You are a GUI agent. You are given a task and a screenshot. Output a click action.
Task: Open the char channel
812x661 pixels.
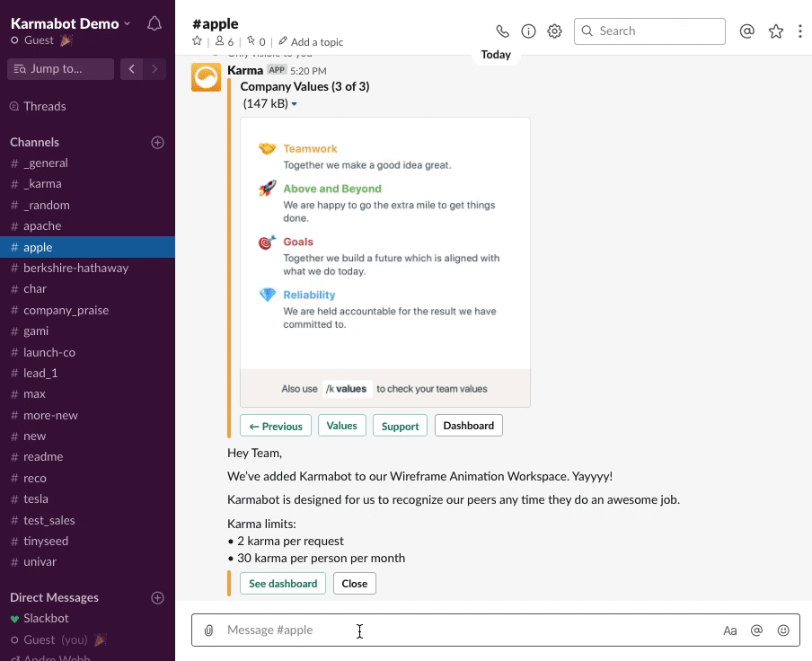pos(87,289)
